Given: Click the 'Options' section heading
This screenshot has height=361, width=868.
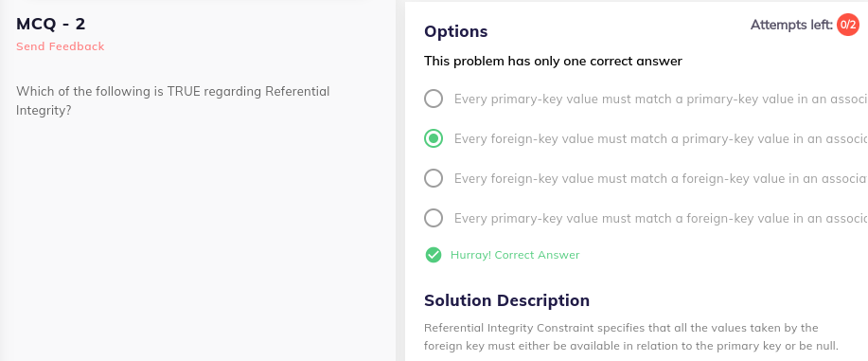Looking at the screenshot, I should (x=455, y=31).
